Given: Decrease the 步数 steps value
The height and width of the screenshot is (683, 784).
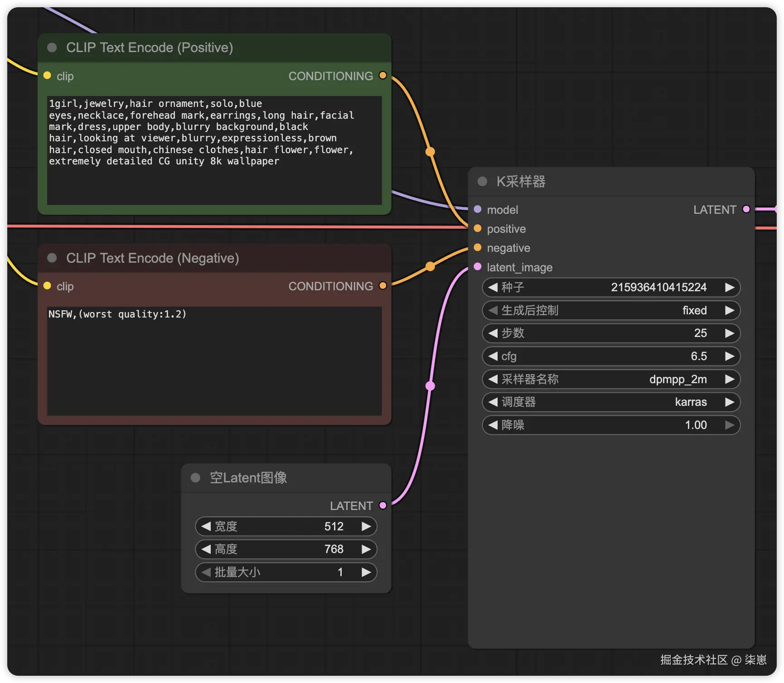Looking at the screenshot, I should pyautogui.click(x=493, y=333).
